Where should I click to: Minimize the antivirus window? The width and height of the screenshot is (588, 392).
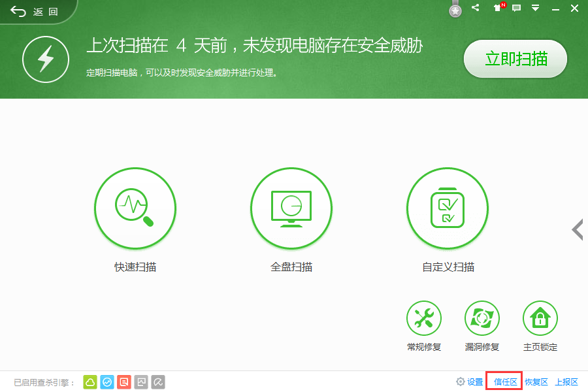[556, 8]
